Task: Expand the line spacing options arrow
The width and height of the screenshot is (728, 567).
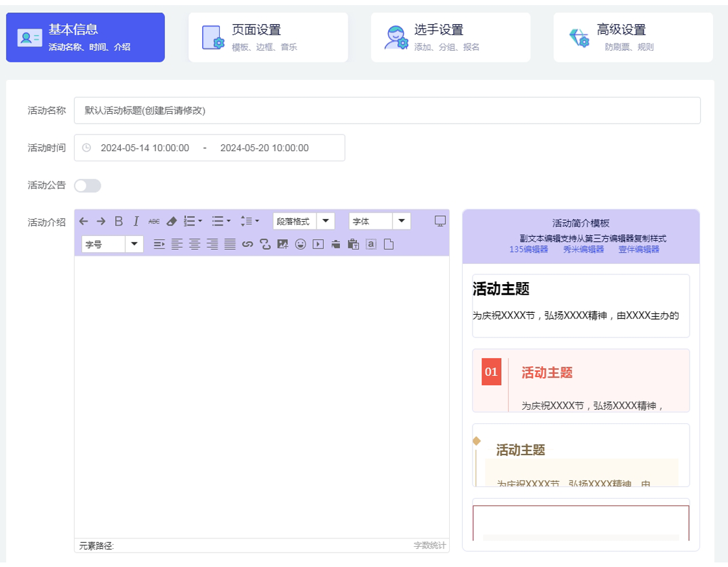Action: [257, 222]
